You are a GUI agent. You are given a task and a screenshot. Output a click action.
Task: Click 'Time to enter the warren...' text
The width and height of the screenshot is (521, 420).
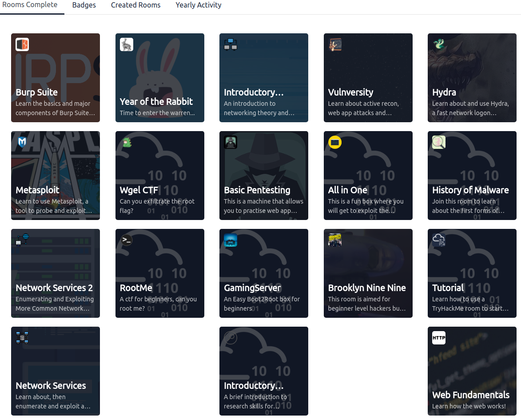pos(157,113)
